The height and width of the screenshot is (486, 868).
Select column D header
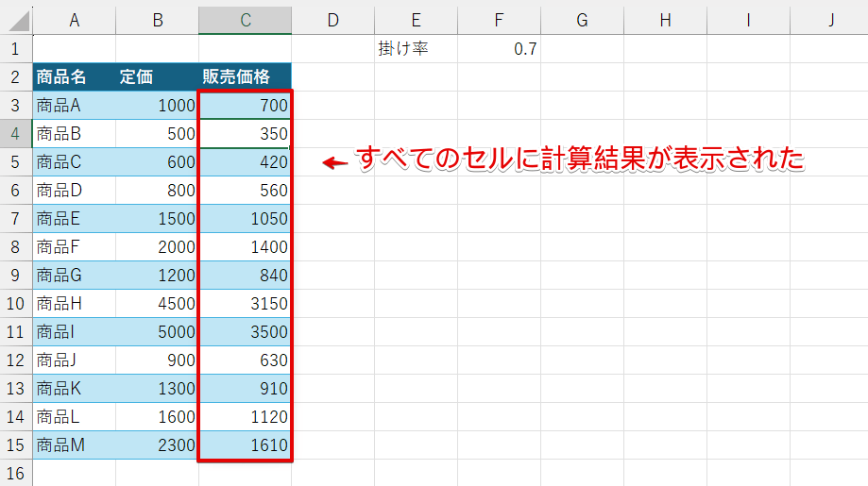pos(332,21)
